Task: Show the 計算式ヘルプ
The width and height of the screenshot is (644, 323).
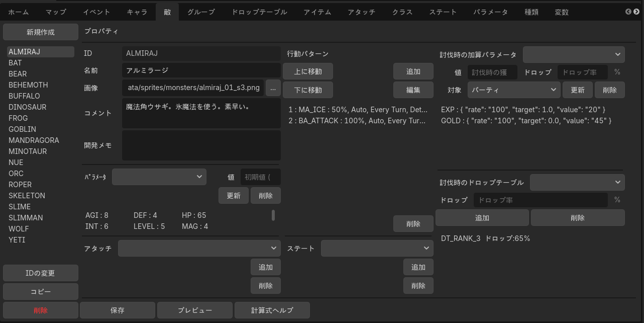Action: (272, 310)
